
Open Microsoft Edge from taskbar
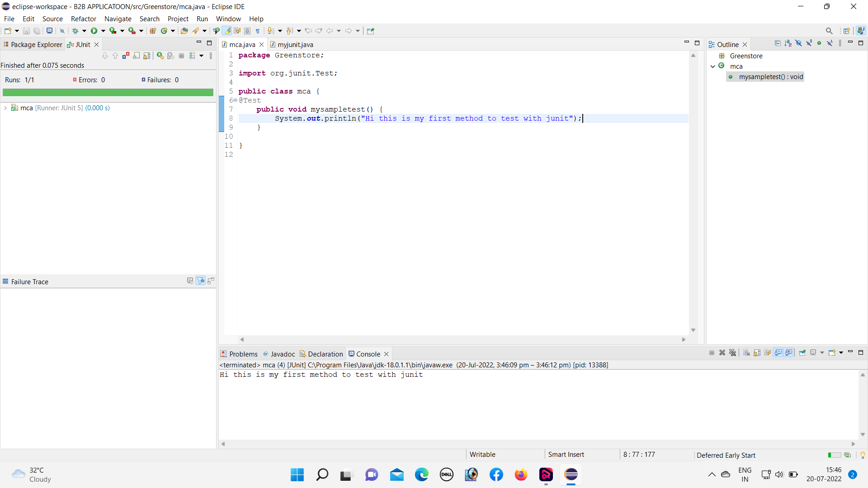tap(421, 474)
